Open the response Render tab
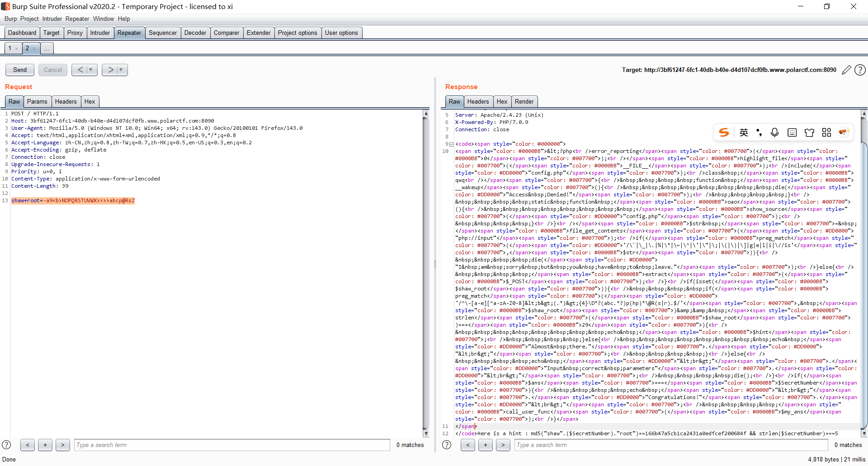The image size is (868, 466). pos(524,101)
